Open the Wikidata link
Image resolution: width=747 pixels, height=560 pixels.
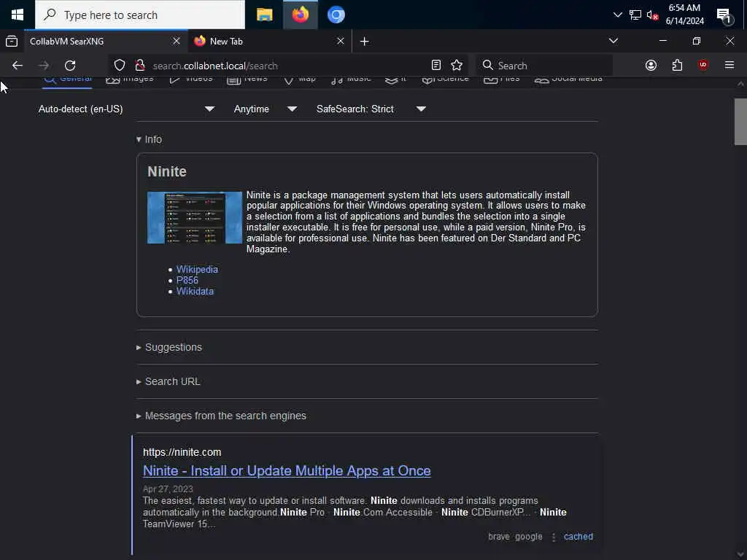[x=195, y=292]
